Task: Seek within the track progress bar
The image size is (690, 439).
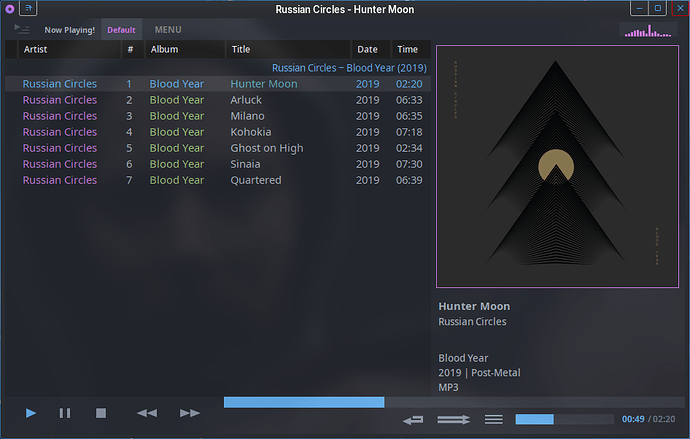Action: point(454,402)
